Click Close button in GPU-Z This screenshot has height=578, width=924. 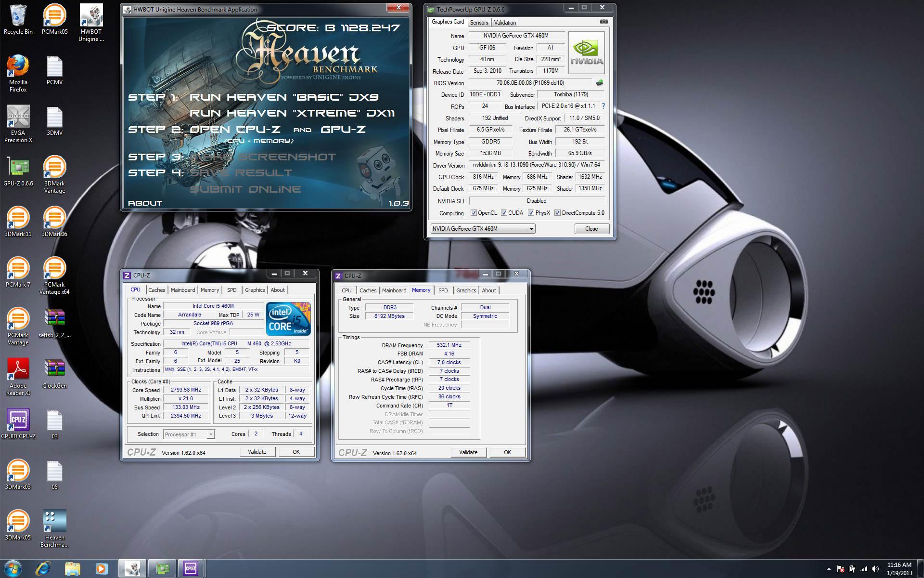[x=591, y=229]
